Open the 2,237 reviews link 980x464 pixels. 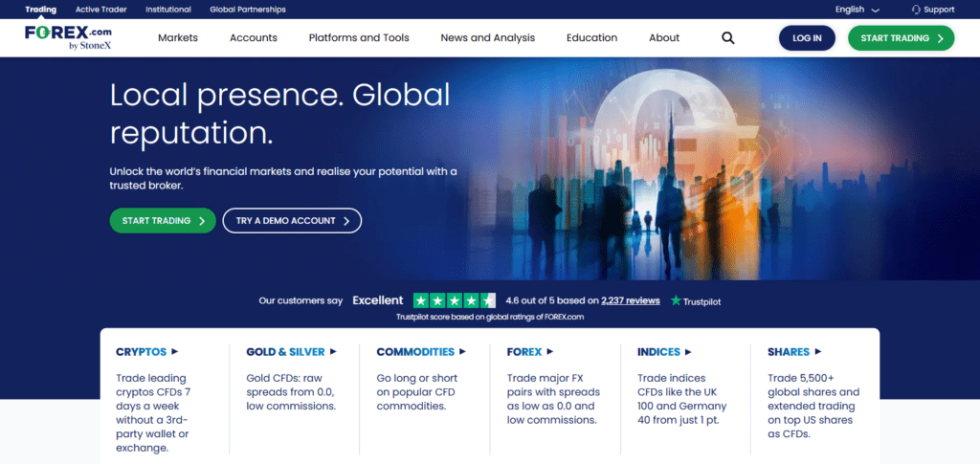click(x=631, y=300)
